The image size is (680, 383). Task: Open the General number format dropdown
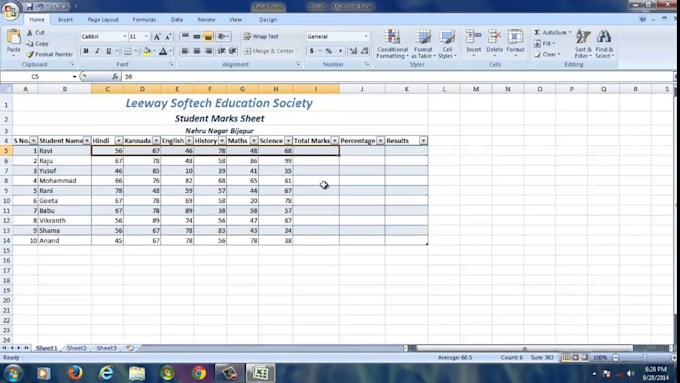(337, 36)
